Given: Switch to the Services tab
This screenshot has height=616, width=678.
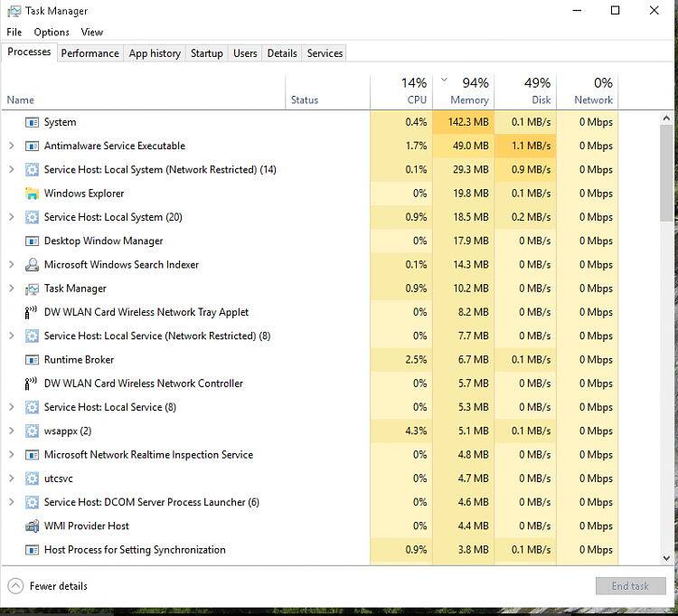Looking at the screenshot, I should point(325,53).
